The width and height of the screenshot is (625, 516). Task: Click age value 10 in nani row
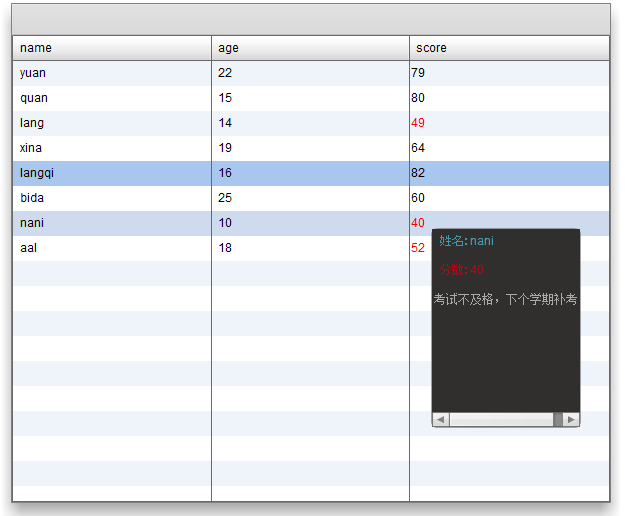point(225,223)
